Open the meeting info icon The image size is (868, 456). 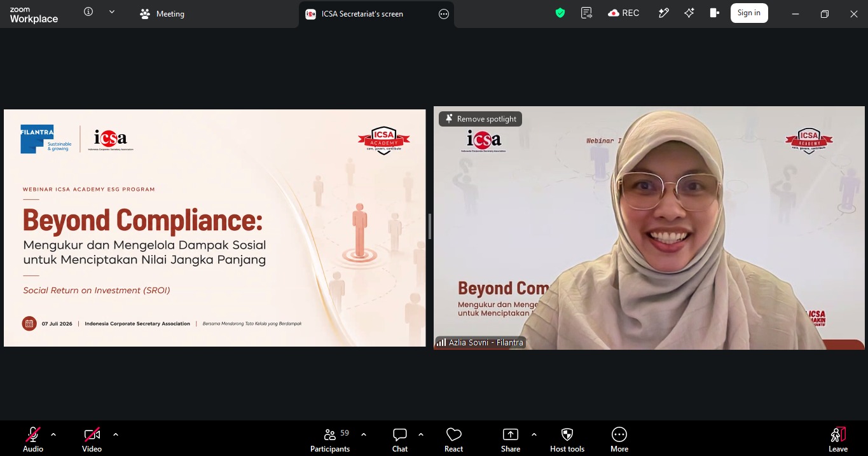coord(88,12)
